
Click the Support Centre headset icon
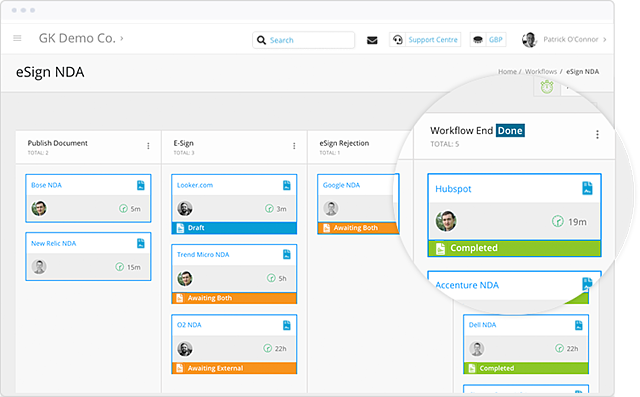(398, 40)
